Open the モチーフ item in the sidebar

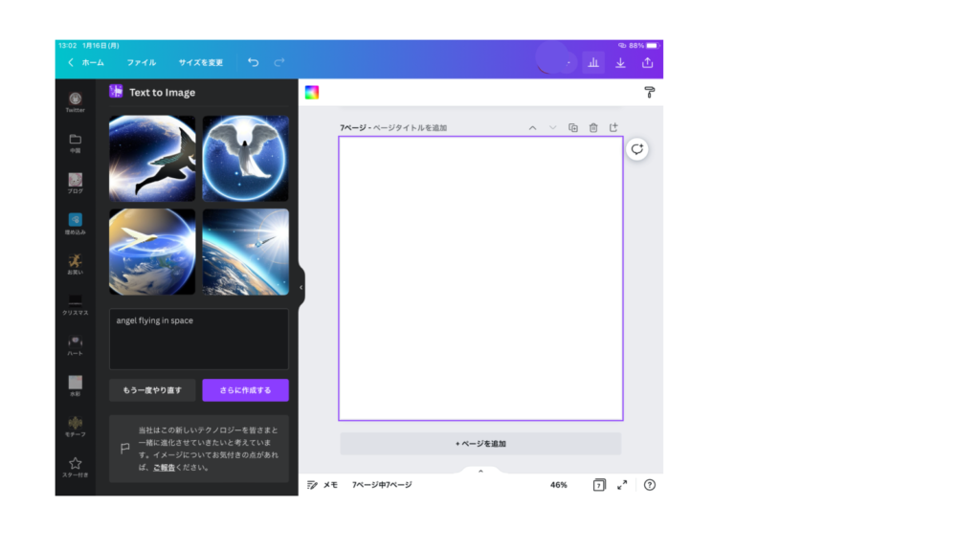coord(75,427)
